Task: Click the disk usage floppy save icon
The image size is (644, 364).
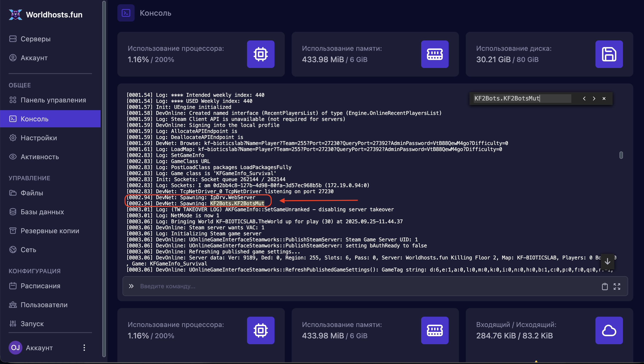Action: point(609,54)
